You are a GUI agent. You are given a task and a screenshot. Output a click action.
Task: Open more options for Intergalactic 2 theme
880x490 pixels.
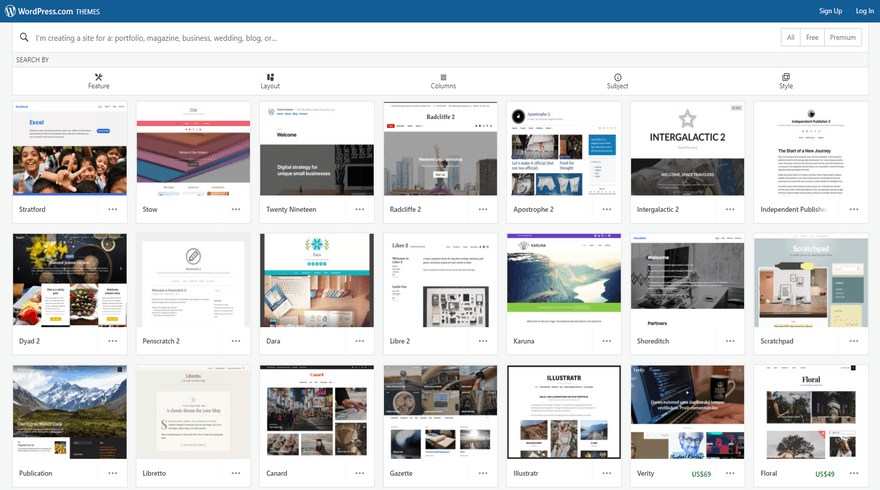coord(730,209)
